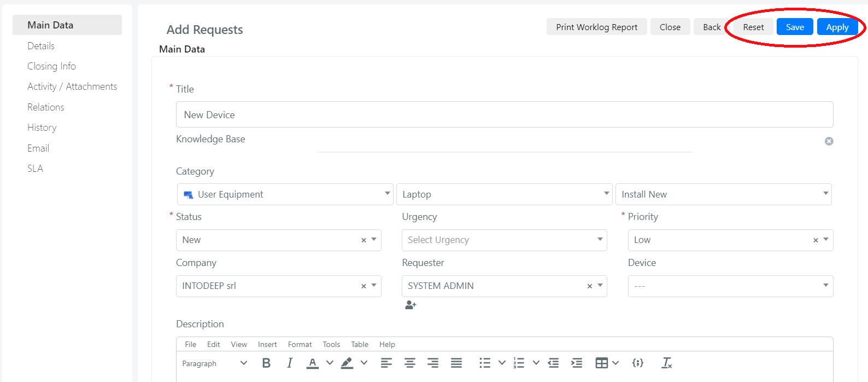Expand highlight color options arrow
This screenshot has width=868, height=382.
click(364, 363)
